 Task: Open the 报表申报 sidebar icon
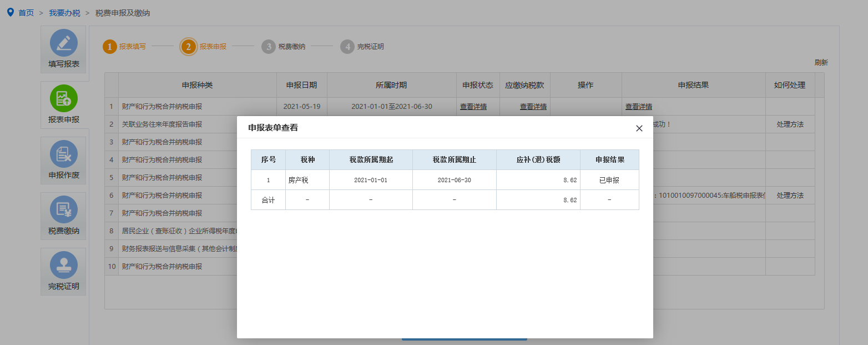[x=64, y=98]
